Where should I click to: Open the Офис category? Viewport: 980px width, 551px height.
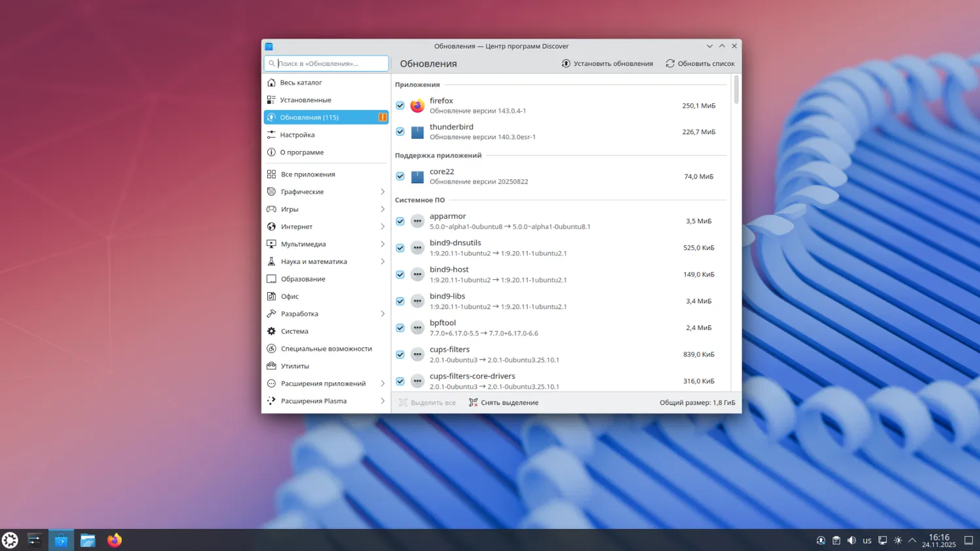pos(326,297)
